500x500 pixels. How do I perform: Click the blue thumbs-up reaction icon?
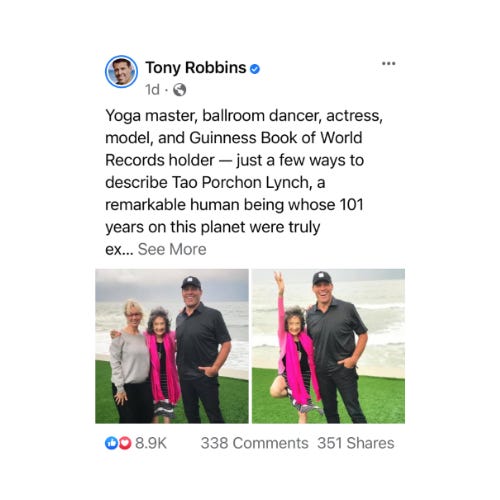(111, 443)
